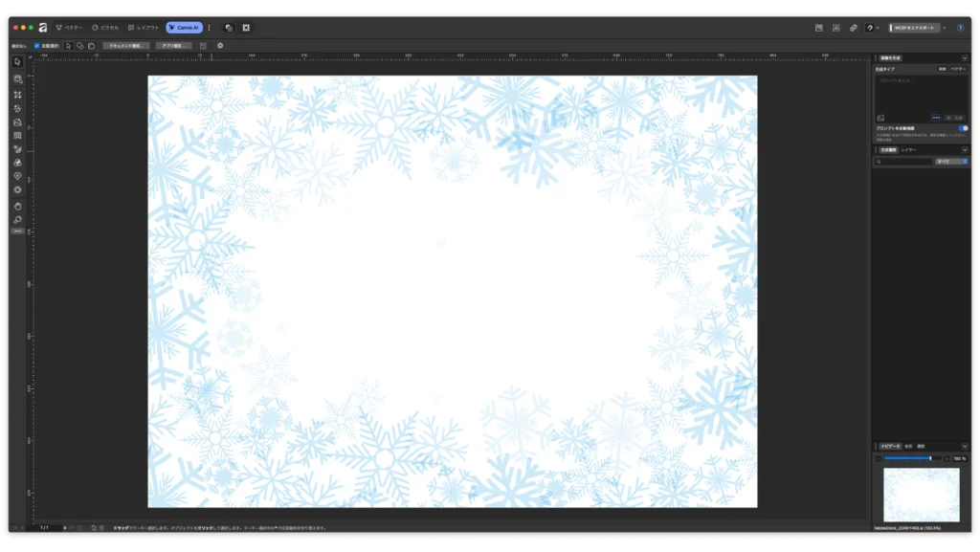This screenshot has width=980, height=552.
Task: Click the document thumbnail in the Navigator panel
Action: pos(921,496)
